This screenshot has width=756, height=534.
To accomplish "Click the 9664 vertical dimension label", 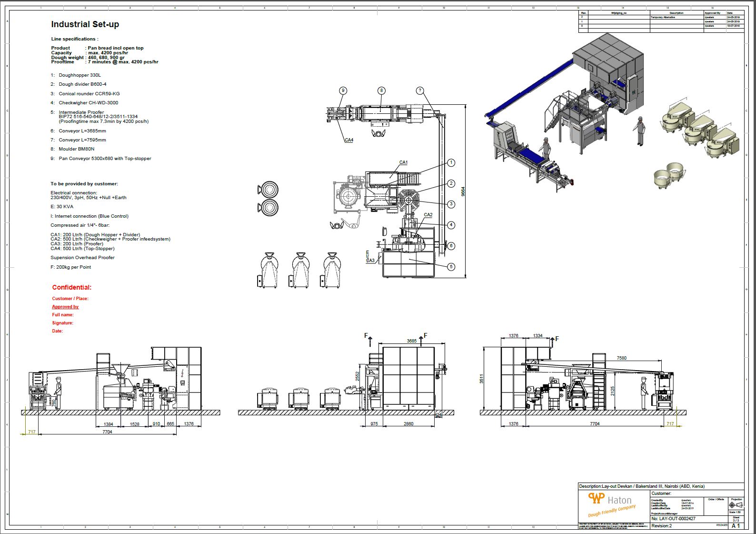I will coord(463,191).
